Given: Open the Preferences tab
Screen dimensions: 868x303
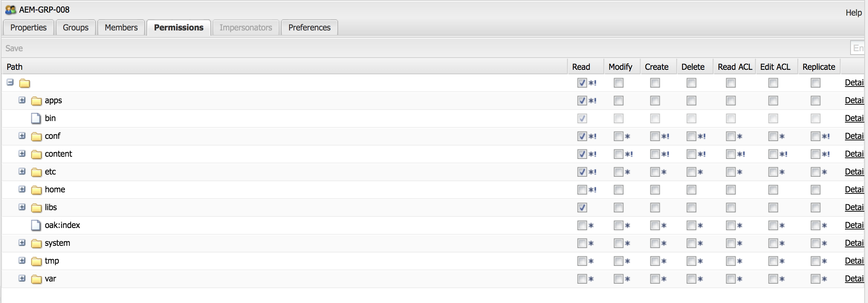Looking at the screenshot, I should coord(309,27).
